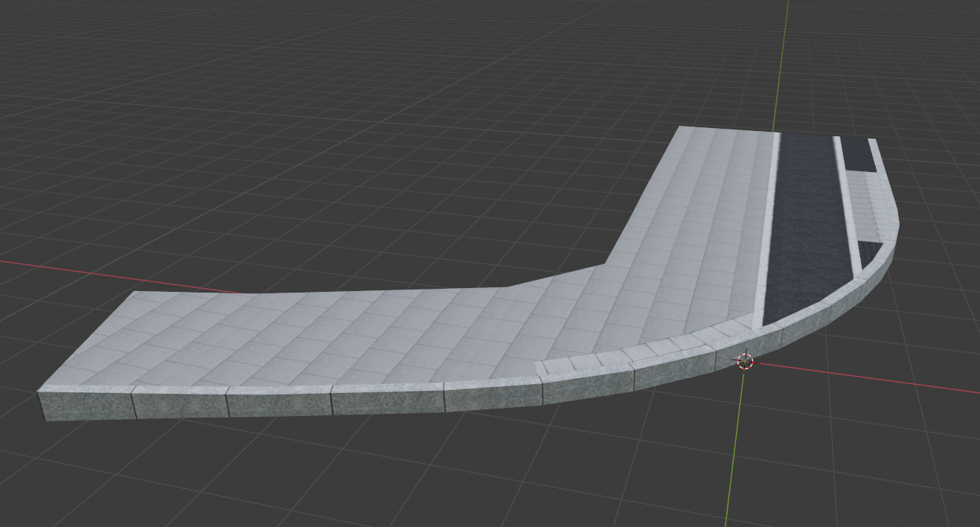Screen dimensions: 980x527
Task: Click the 3D cursor crosshair at the origin
Action: [745, 362]
